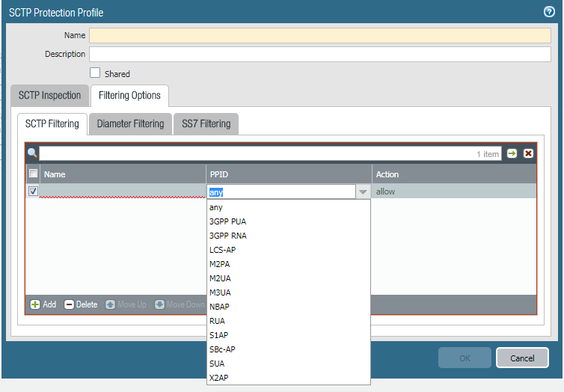The image size is (564, 392).
Task: Click the Move Down arrow icon
Action: (159, 304)
